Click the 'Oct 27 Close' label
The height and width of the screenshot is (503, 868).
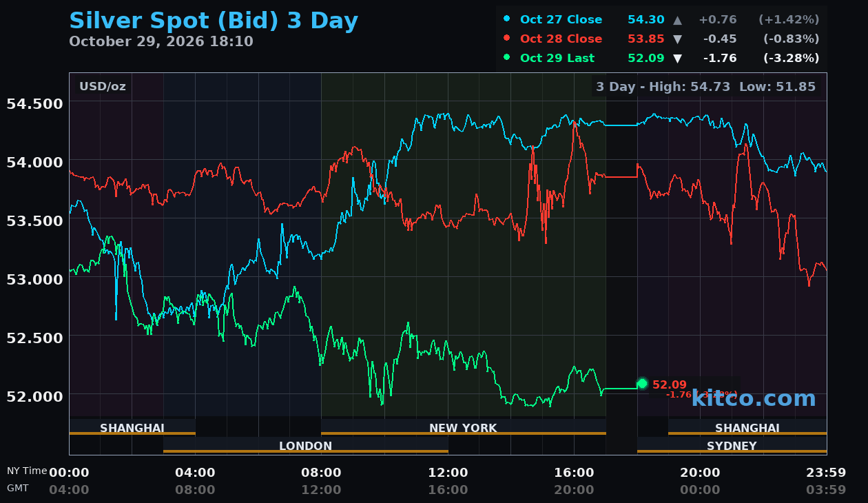561,19
